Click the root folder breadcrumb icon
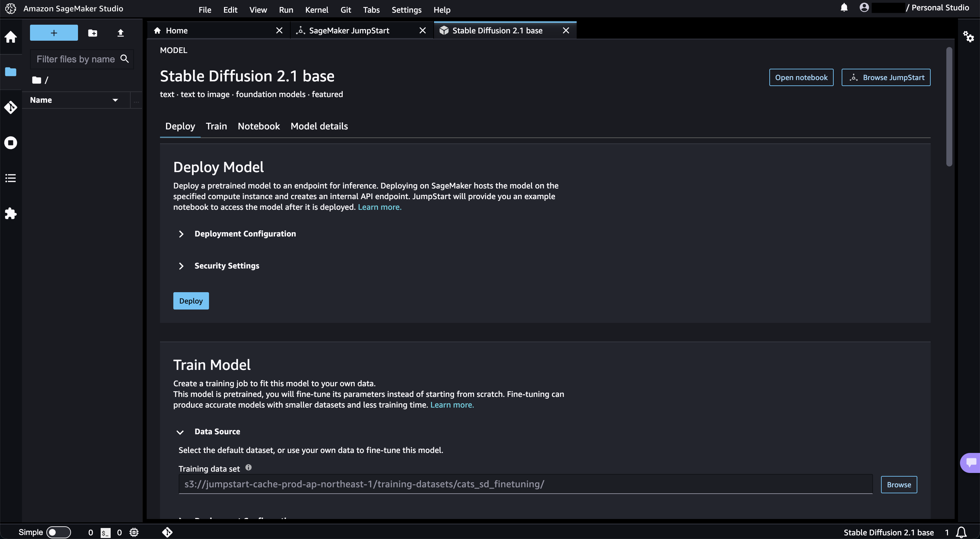Screen dimensions: 980x539 tap(37, 80)
